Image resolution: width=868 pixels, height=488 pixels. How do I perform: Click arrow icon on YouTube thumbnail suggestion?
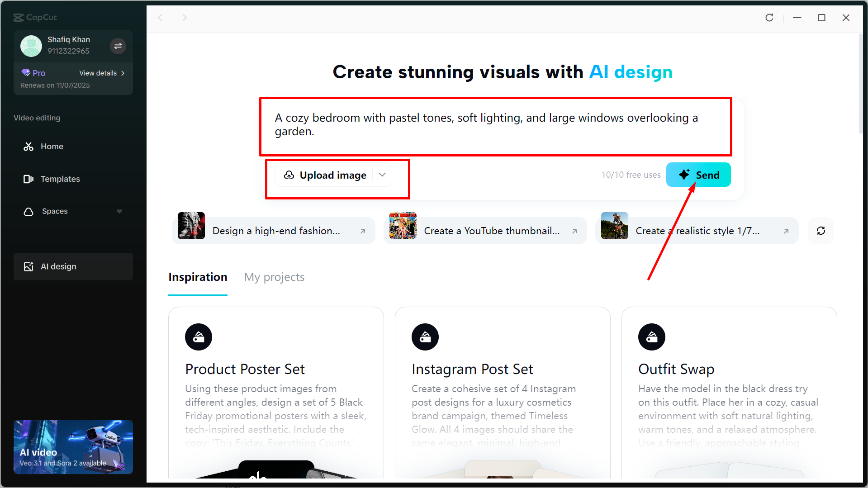point(574,231)
